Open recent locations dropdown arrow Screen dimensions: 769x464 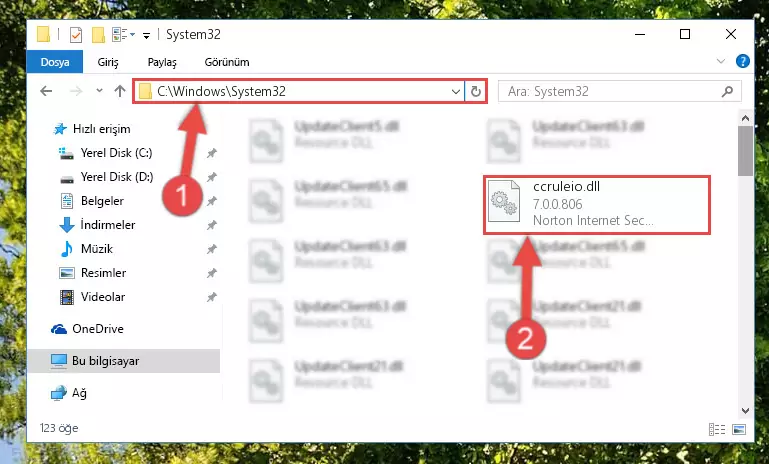tap(100, 91)
